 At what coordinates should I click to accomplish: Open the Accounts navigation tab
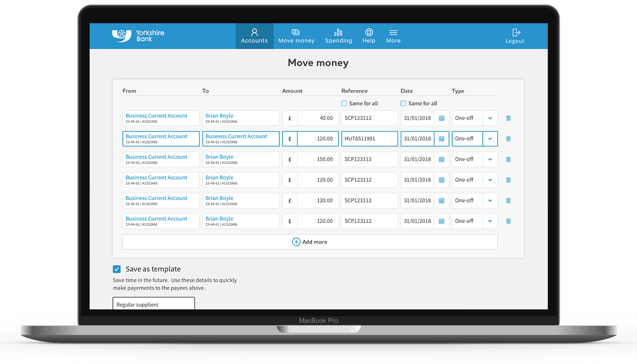[254, 36]
